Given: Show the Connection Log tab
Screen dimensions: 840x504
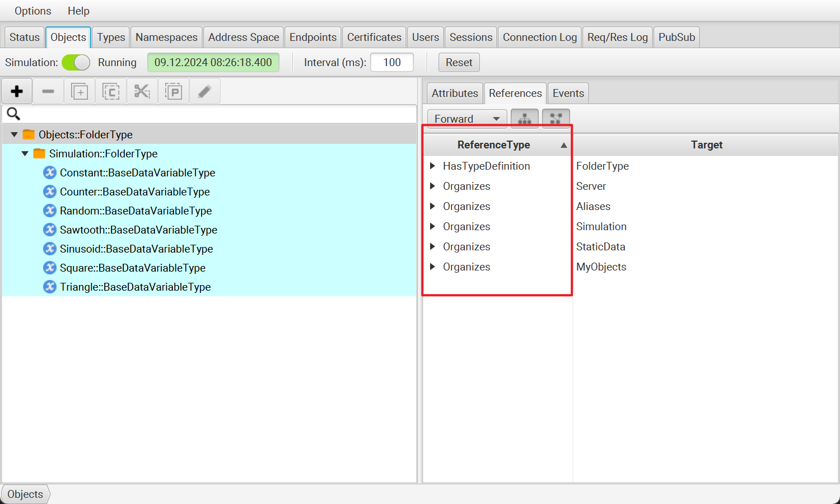Looking at the screenshot, I should [540, 37].
